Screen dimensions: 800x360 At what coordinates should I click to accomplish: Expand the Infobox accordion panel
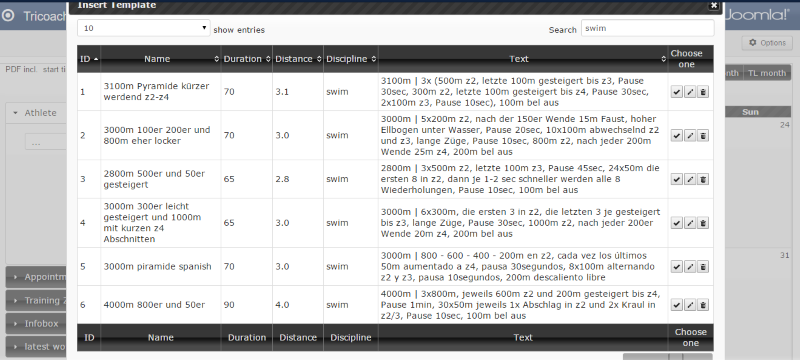pos(36,323)
